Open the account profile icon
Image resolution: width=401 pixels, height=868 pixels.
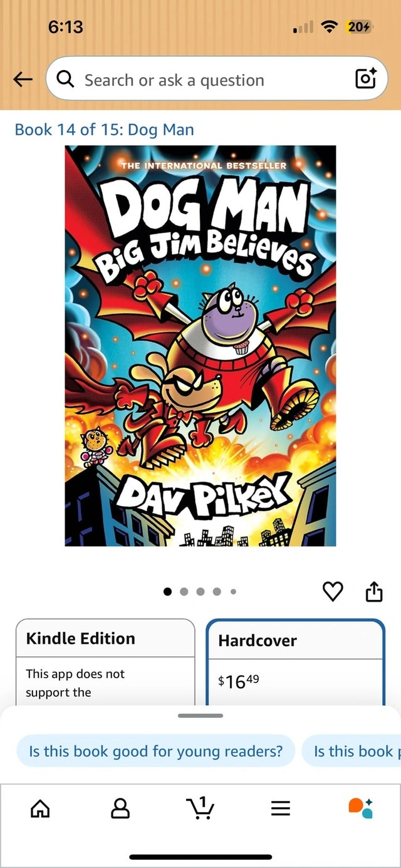[120, 809]
